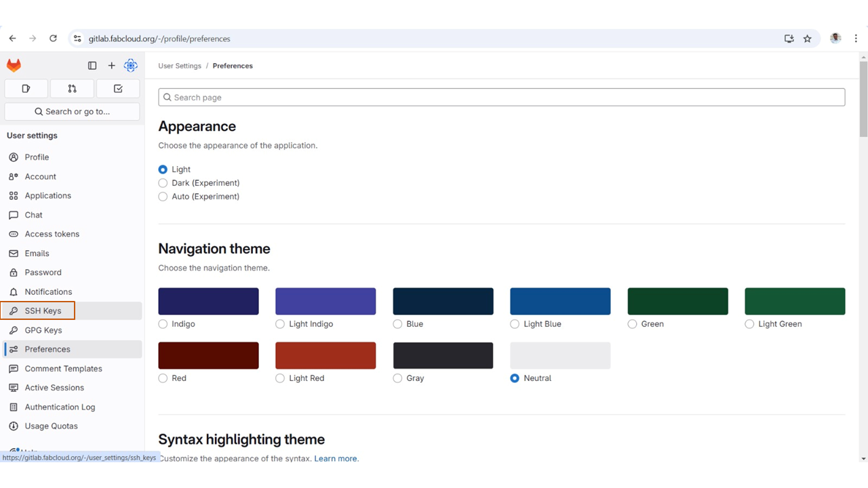Choose the Light Green theme radio

(x=749, y=324)
